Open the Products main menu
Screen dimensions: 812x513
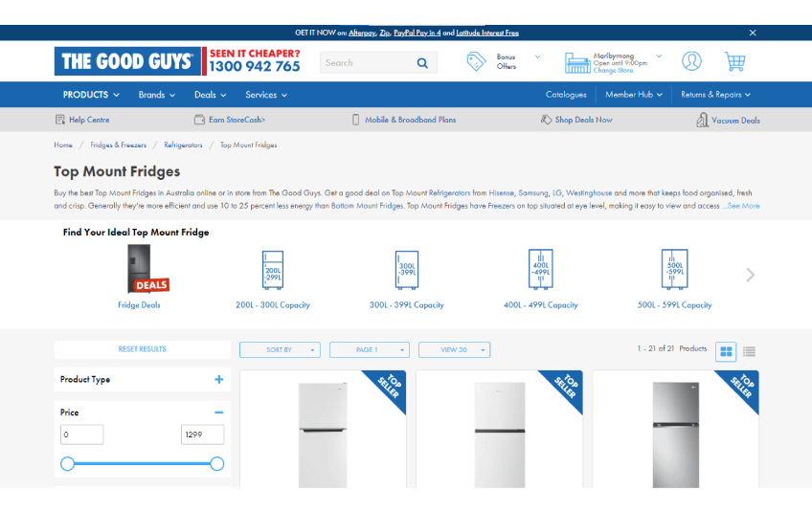91,95
